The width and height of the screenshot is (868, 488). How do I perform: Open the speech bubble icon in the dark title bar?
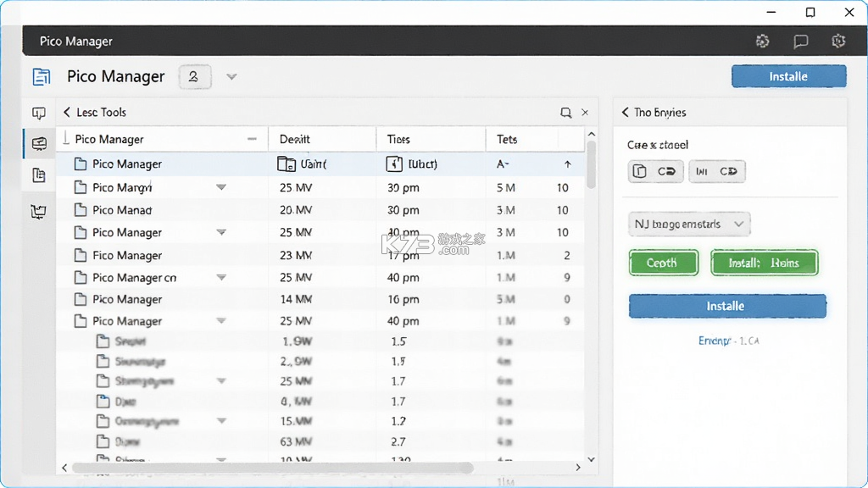tap(800, 42)
